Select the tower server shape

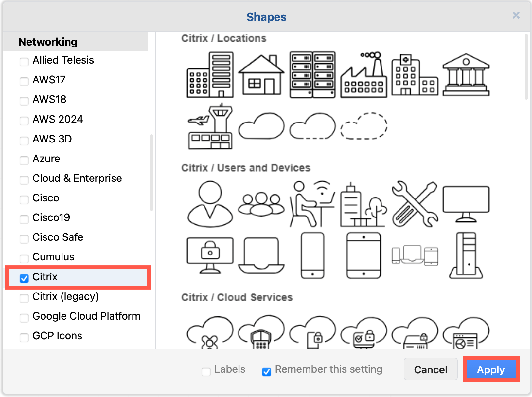point(466,255)
